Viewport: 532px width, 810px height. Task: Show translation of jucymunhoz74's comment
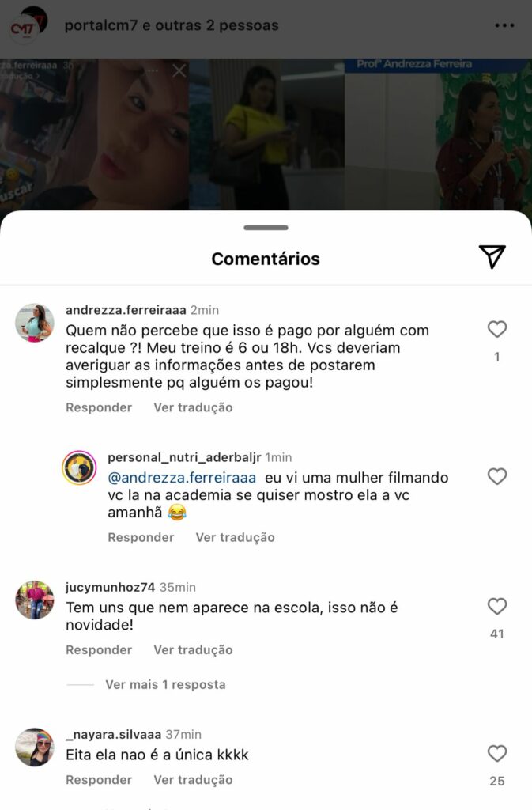[x=193, y=649]
